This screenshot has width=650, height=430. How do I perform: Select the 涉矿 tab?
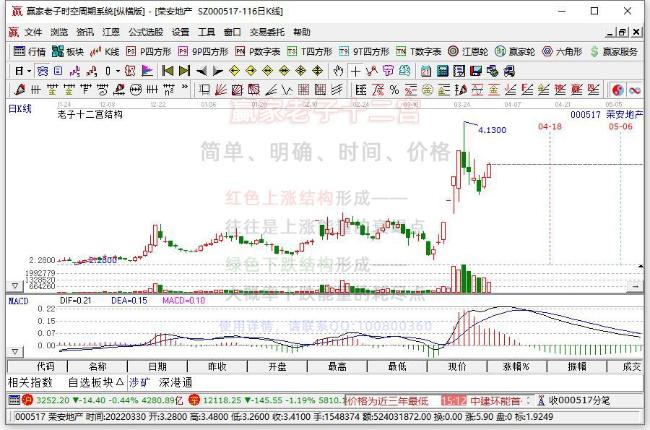click(x=140, y=382)
